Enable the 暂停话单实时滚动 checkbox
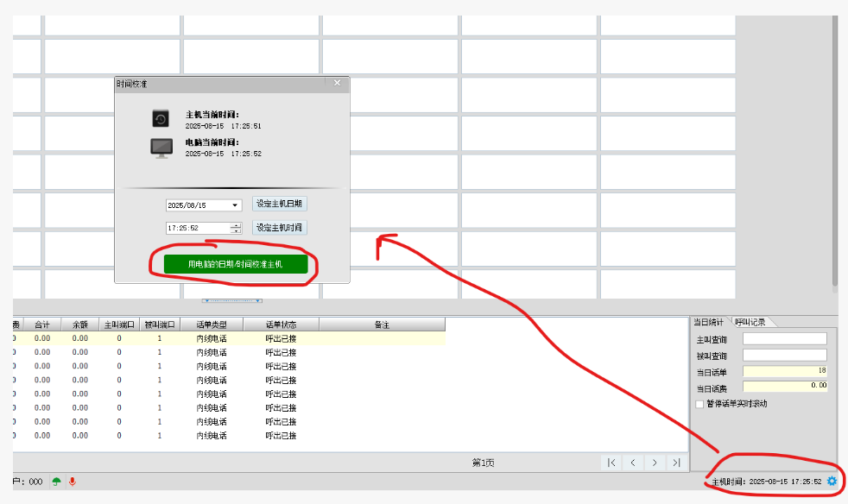This screenshot has width=848, height=504. pyautogui.click(x=701, y=403)
